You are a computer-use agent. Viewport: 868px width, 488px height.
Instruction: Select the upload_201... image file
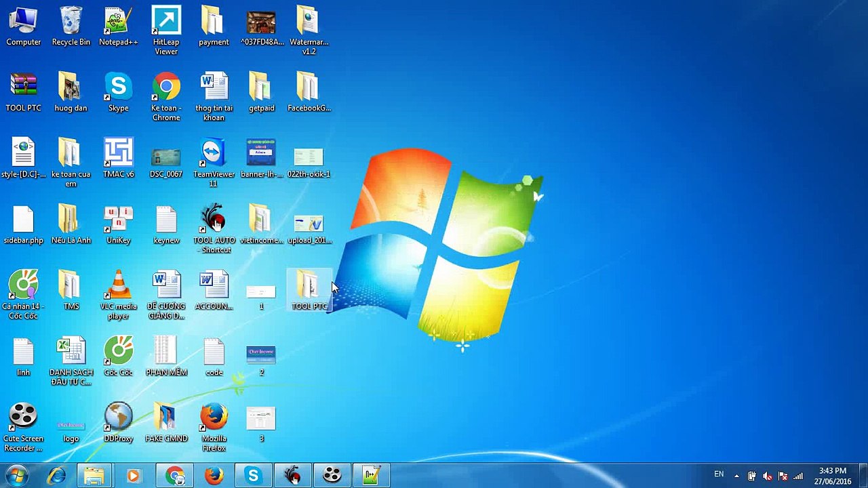pos(309,229)
